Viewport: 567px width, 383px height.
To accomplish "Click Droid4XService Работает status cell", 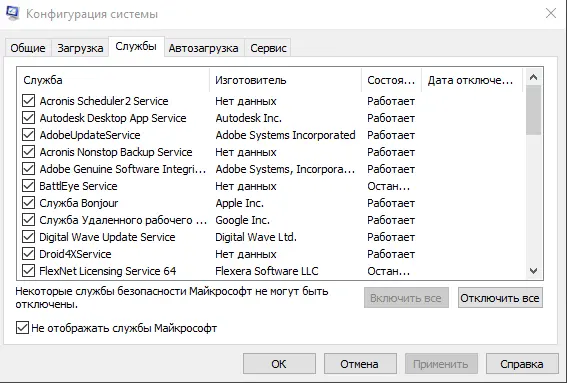I will tap(391, 254).
